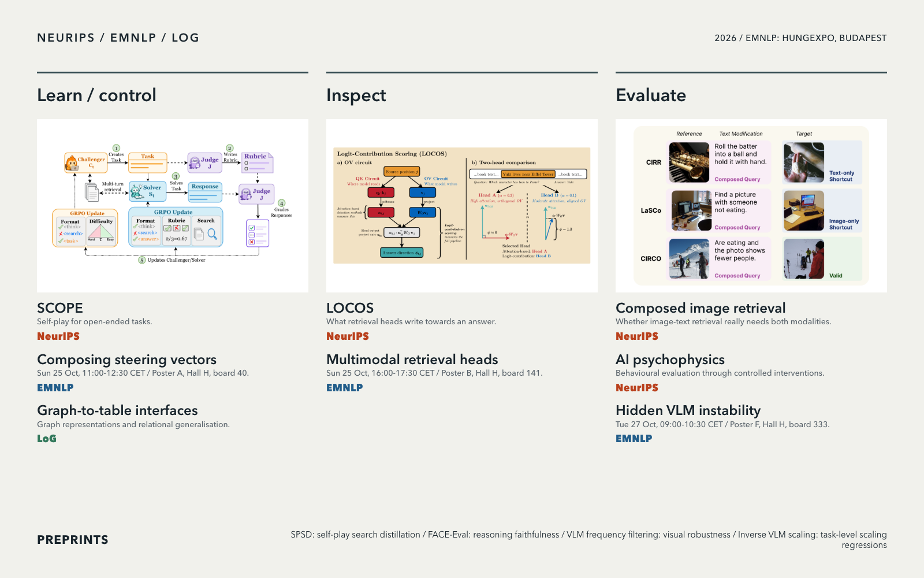924x578 pixels.
Task: Select the Inspect column heading
Action: [356, 95]
